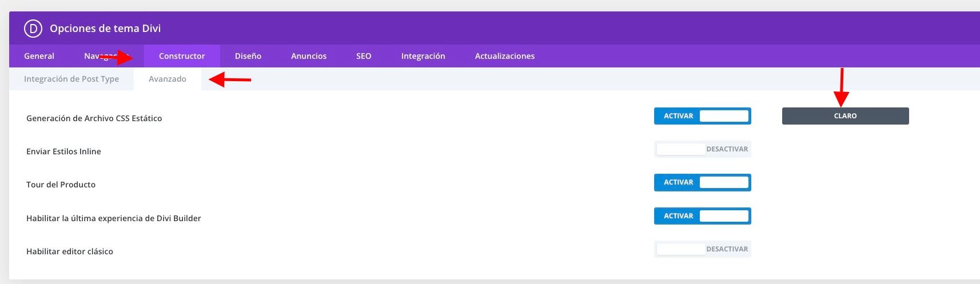The height and width of the screenshot is (284, 980).
Task: Select the Avanzado subtab
Action: [x=168, y=79]
